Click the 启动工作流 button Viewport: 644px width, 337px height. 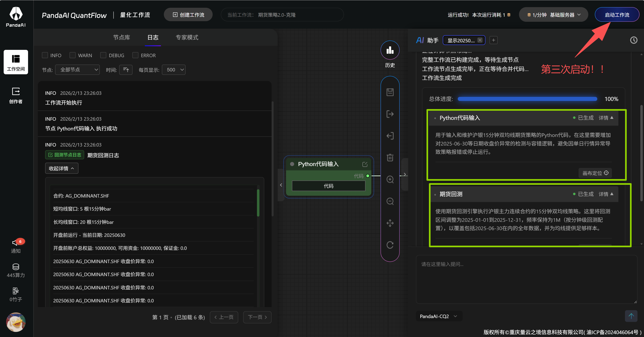click(617, 15)
